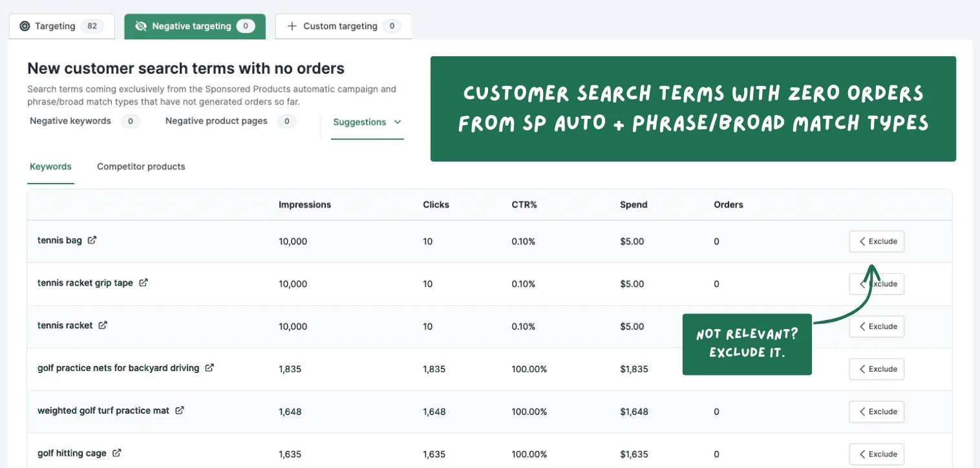Open link icon for golf practice nets term
Screen dimensions: 980x468
[209, 368]
